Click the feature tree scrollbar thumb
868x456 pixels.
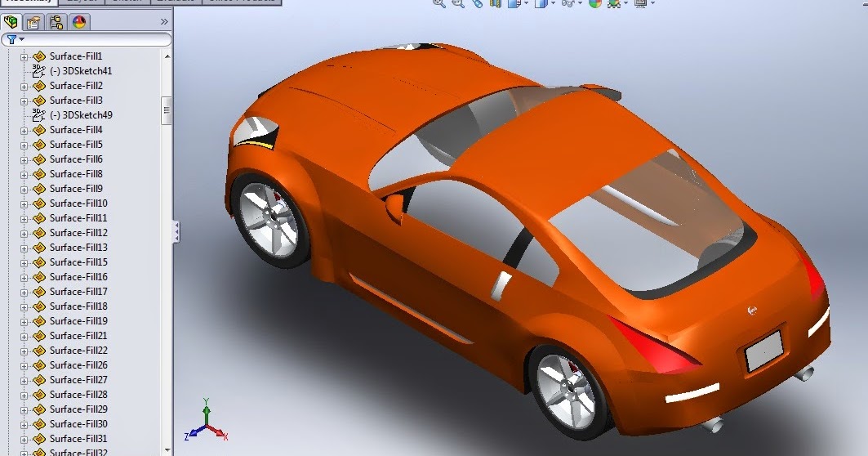[167, 110]
